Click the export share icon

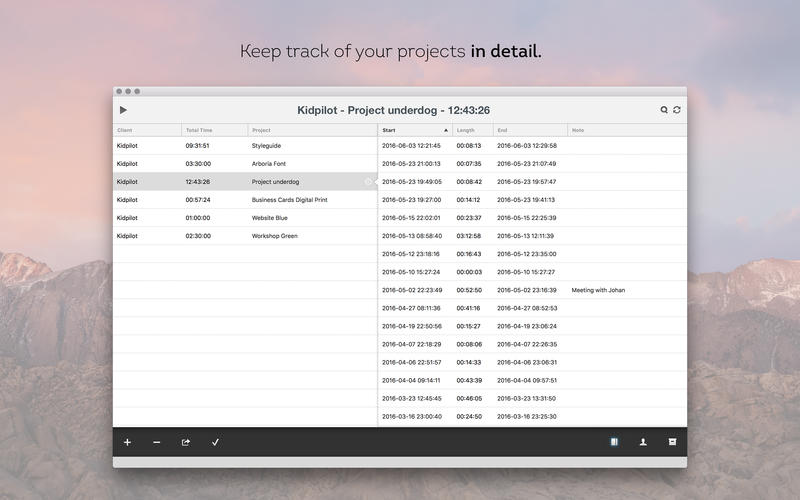(185, 442)
